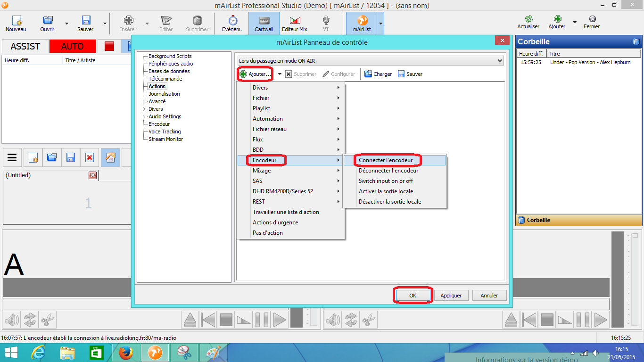Viewport: 644px width, 362px height.
Task: Click the Appliquer button
Action: point(451,296)
